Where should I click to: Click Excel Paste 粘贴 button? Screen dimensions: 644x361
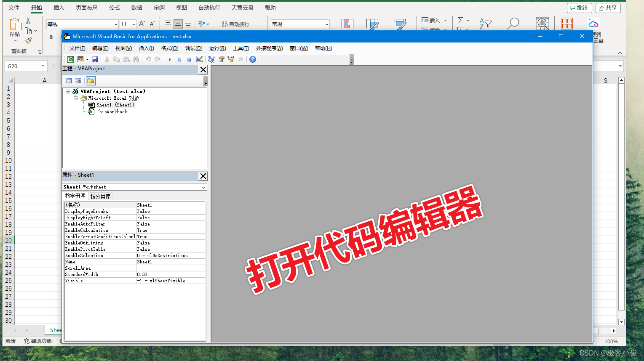coord(15,29)
